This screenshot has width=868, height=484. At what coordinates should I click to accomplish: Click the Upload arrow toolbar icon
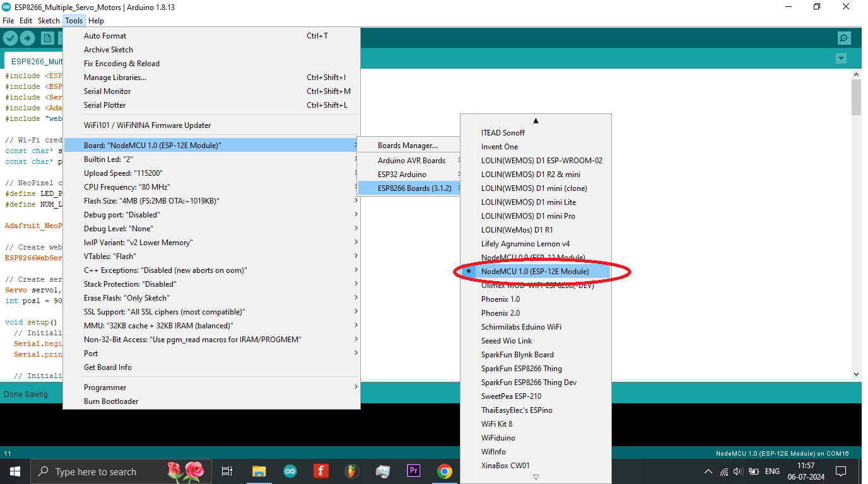click(27, 38)
